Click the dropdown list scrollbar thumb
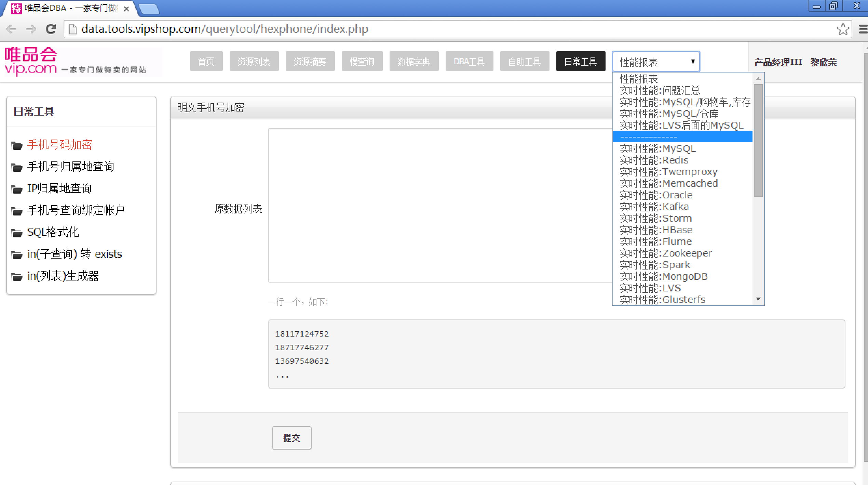Screen dimensions: 868x485 (x=758, y=141)
